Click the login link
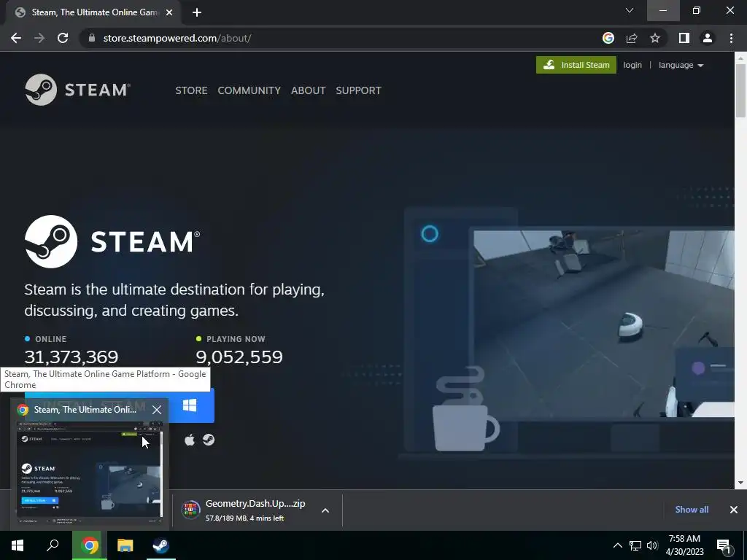 pyautogui.click(x=632, y=65)
